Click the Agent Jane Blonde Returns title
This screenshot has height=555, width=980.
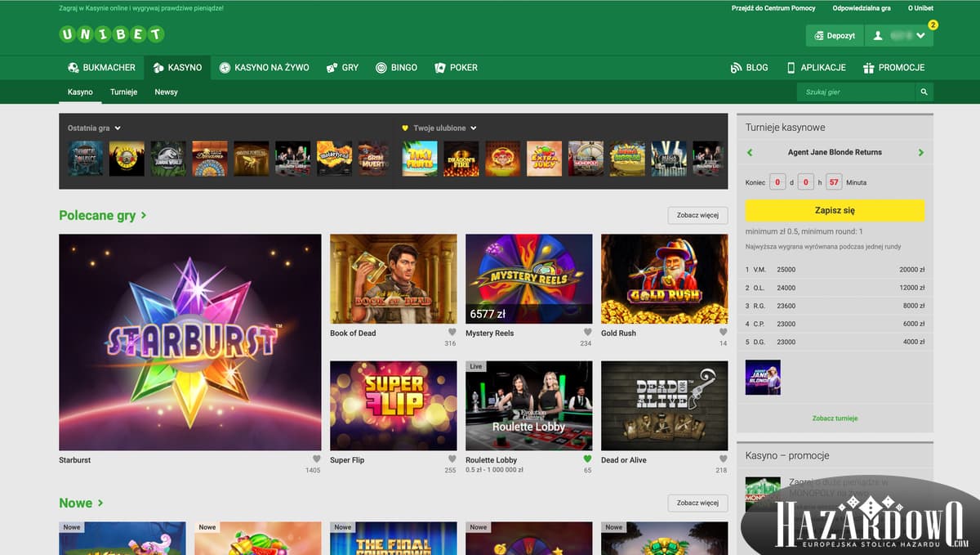835,153
